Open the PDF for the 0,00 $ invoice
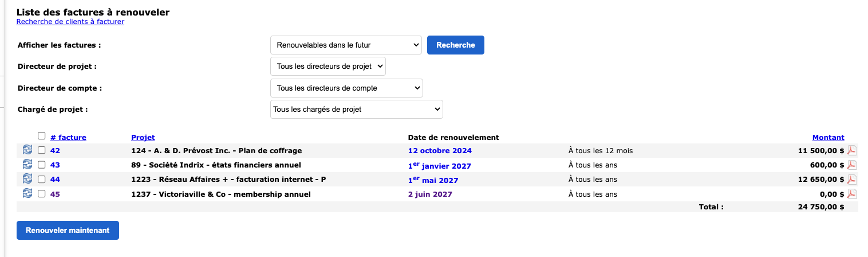Screen dimensions: 868x257 pos(852,194)
